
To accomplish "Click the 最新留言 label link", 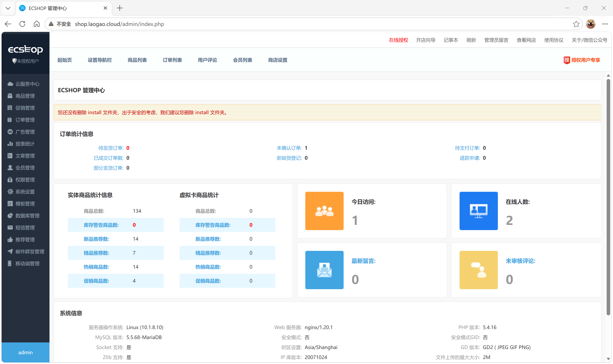I will coord(363,261).
